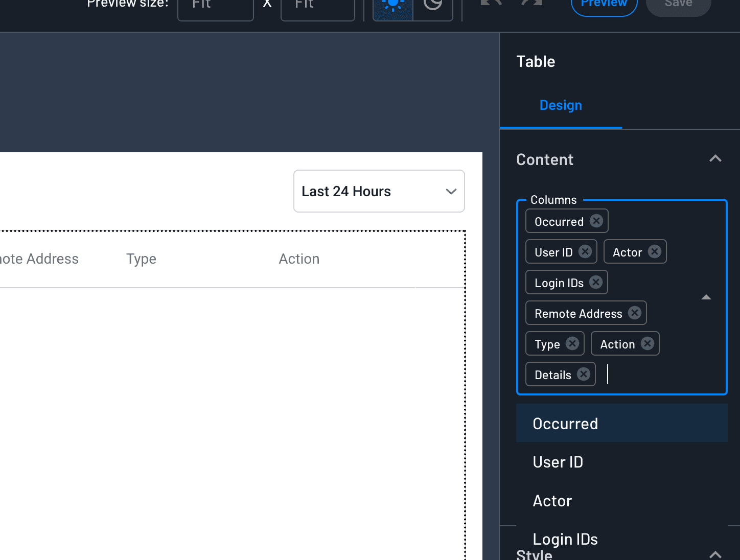Collapse the Columns chip list
The width and height of the screenshot is (740, 560).
coord(706,296)
